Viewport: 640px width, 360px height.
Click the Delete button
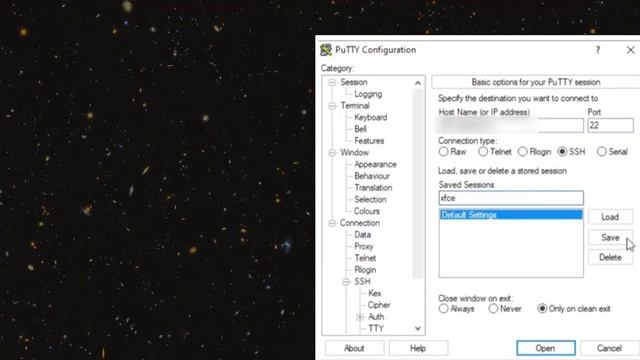(x=610, y=258)
